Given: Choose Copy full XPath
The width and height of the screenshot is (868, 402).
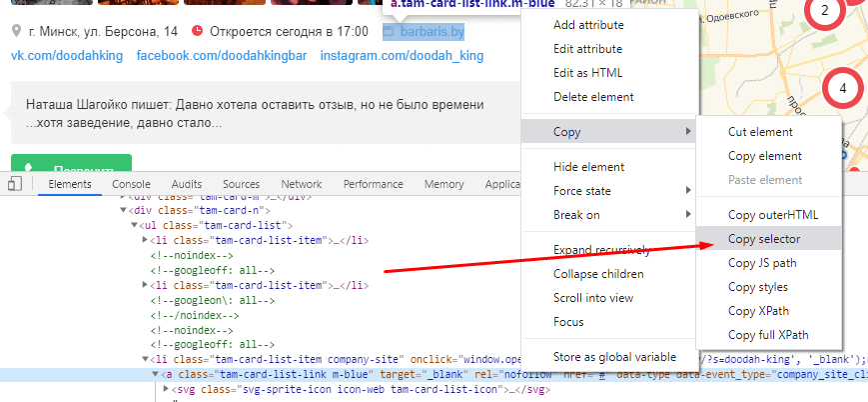Looking at the screenshot, I should pyautogui.click(x=768, y=335).
